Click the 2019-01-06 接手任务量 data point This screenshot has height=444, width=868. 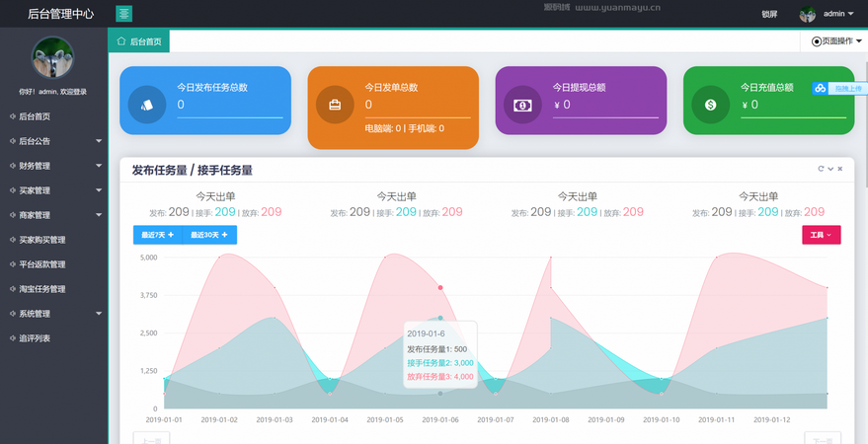click(x=440, y=318)
